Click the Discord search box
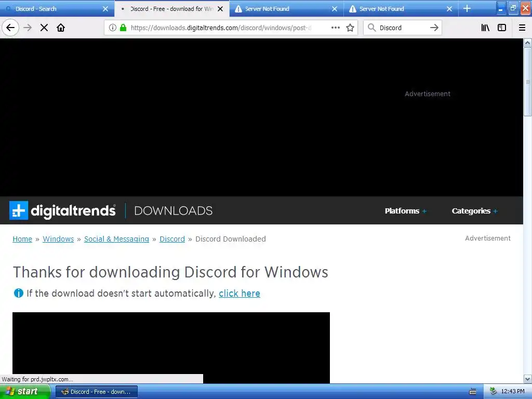This screenshot has width=532, height=399. click(x=403, y=28)
